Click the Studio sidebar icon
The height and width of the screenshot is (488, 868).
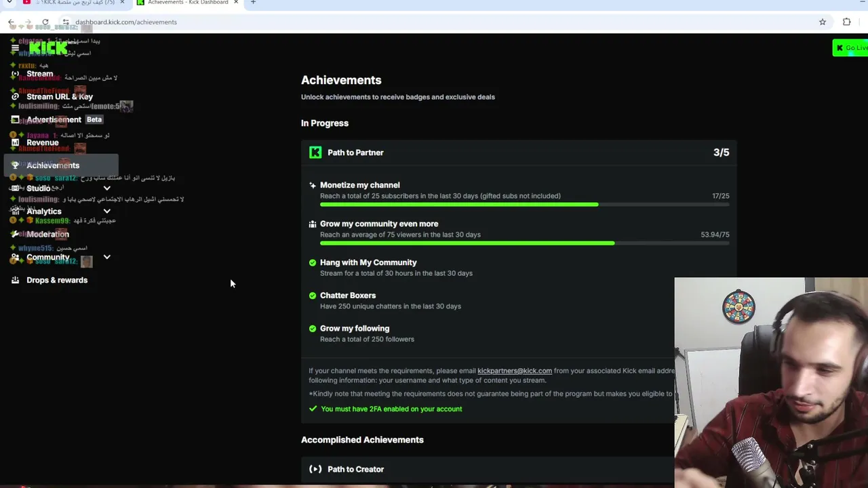tap(15, 188)
